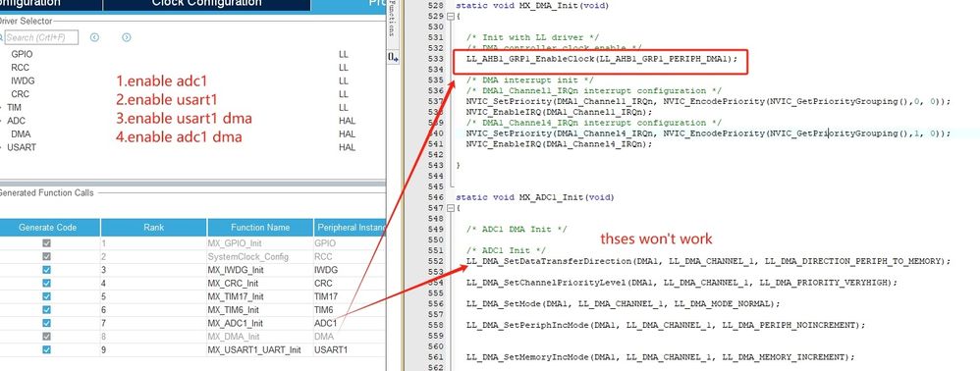This screenshot has width=980, height=371.
Task: Click the LL_DMA_SetMemoryIncMode code line
Action: click(x=660, y=356)
